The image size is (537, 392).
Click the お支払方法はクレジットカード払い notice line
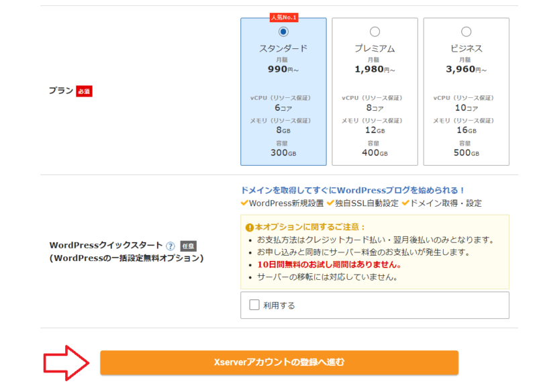coord(376,240)
